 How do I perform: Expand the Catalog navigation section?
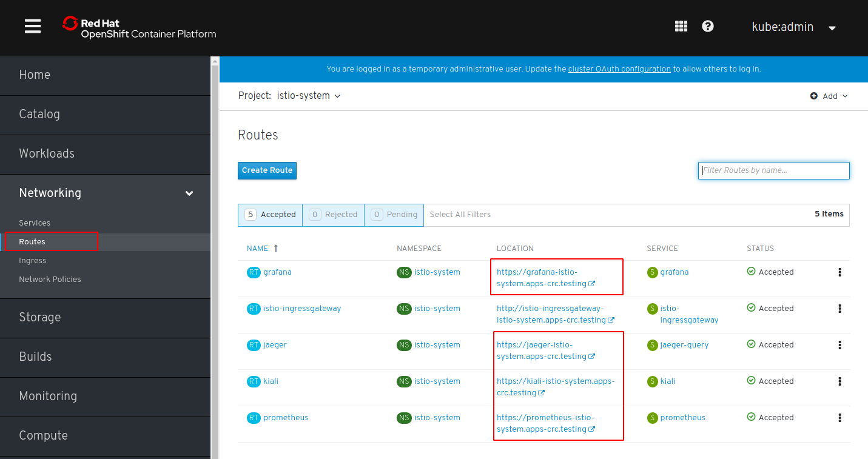(106, 115)
